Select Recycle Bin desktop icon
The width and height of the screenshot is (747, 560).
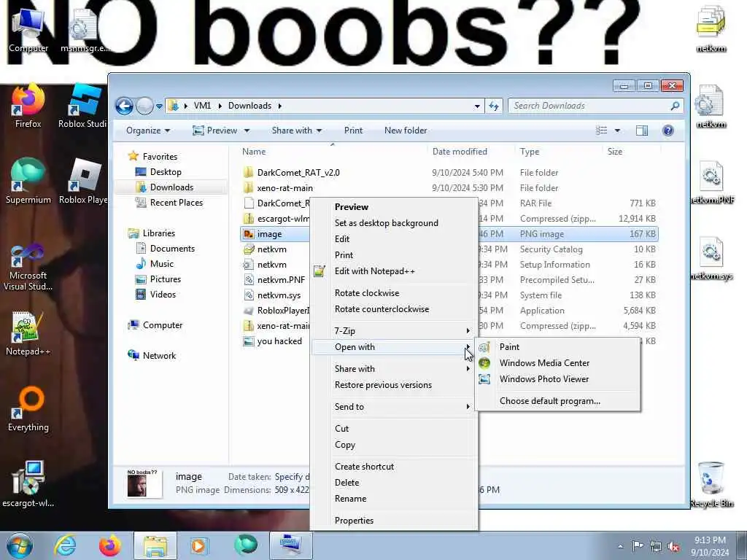click(711, 484)
